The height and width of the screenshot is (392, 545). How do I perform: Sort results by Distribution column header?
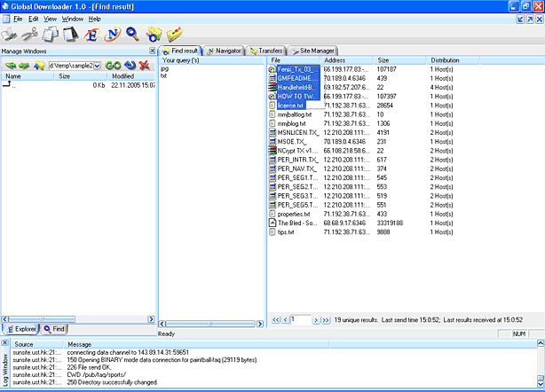[454, 60]
